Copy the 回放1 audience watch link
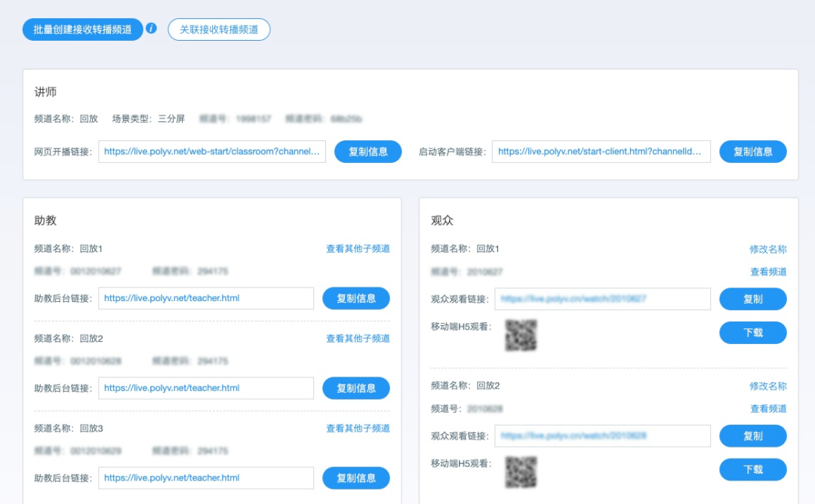815x504 pixels. pos(752,300)
